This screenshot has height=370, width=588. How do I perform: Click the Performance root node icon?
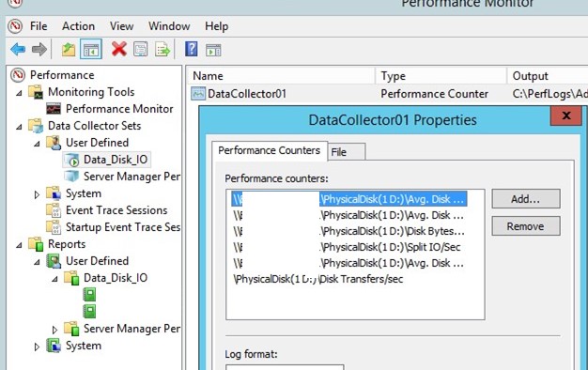coord(18,75)
